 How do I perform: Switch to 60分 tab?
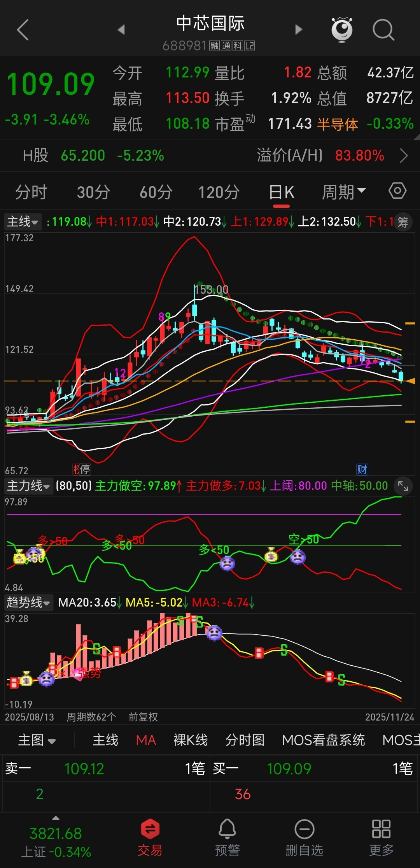point(156,192)
